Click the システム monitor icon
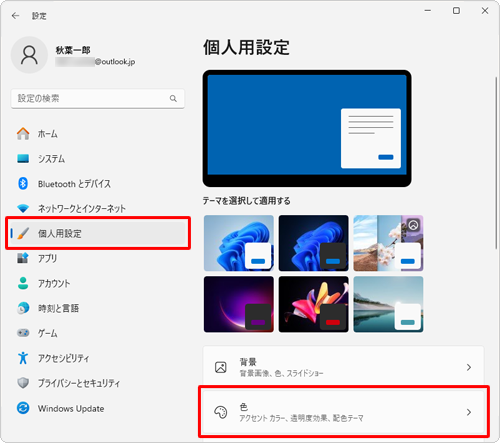This screenshot has height=443, width=500. [23, 158]
